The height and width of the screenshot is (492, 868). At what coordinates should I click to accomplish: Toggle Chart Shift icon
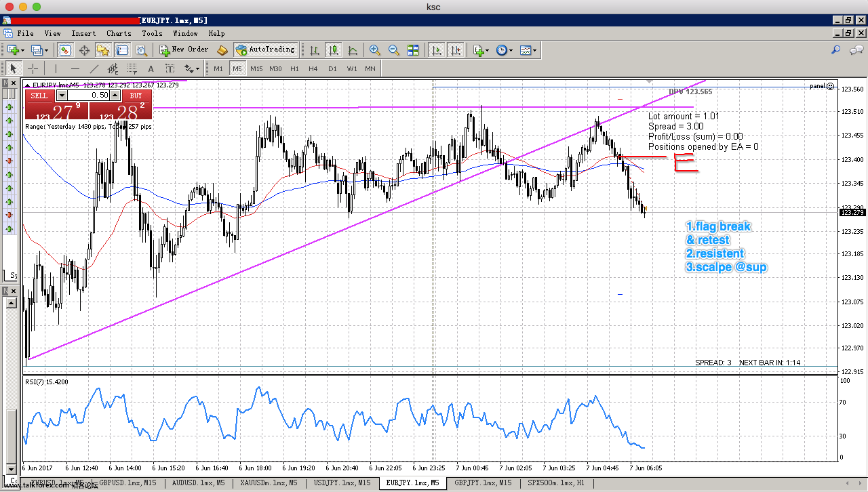[456, 50]
